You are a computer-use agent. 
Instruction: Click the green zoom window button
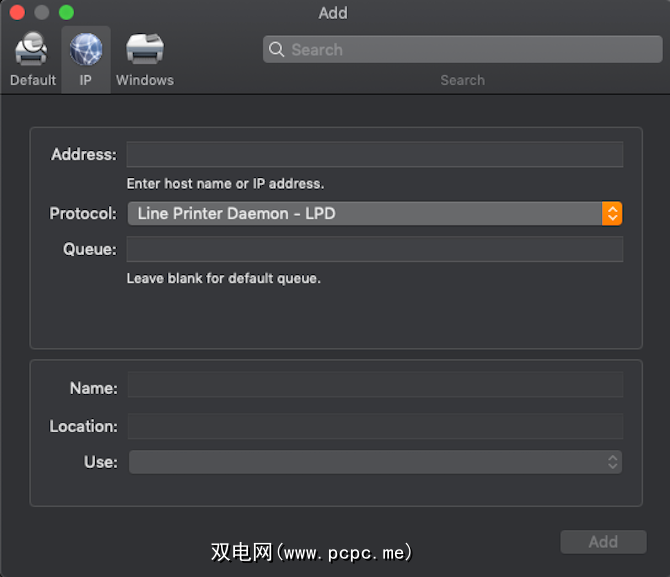coord(66,13)
